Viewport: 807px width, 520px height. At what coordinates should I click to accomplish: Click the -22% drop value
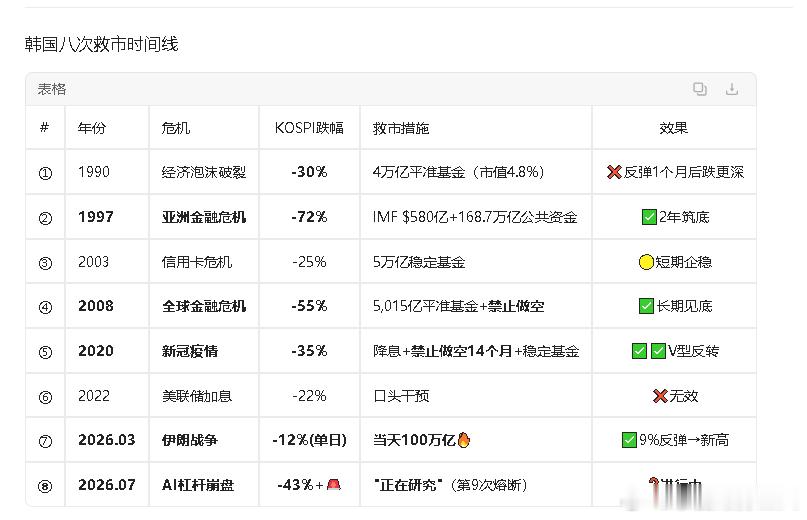(309, 396)
